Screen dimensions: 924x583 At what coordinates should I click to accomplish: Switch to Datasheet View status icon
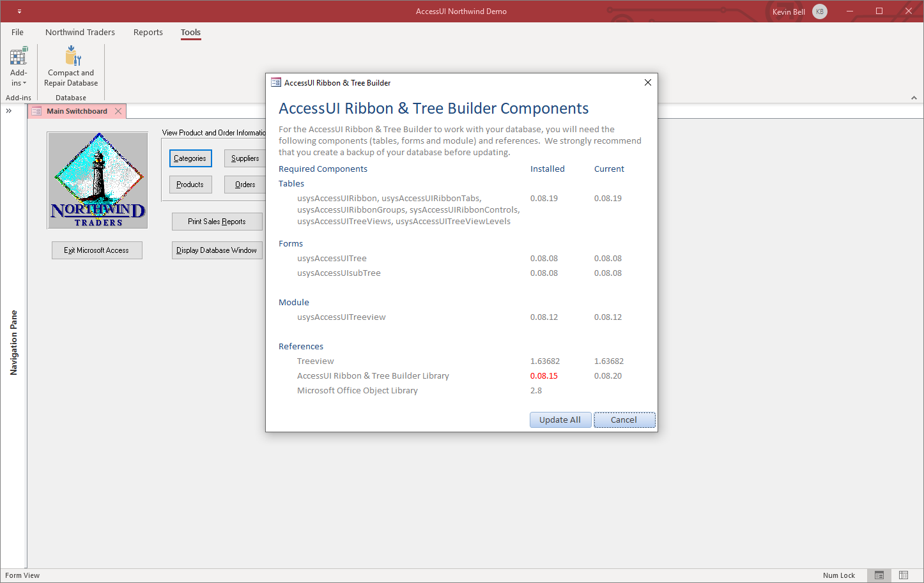click(904, 575)
